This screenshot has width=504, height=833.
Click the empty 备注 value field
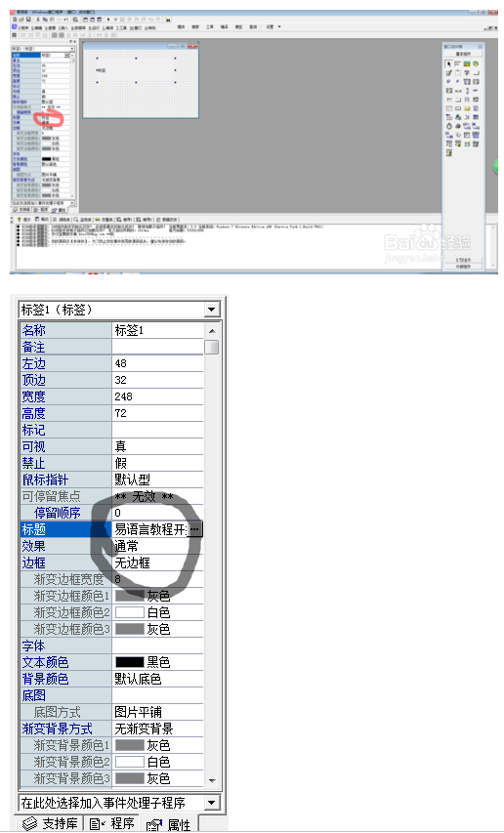(157, 347)
